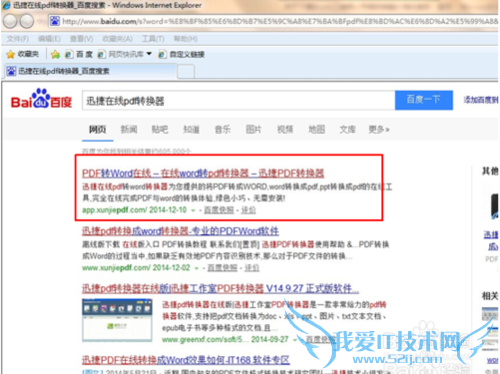Open the 迅捷pdf转换成word转换器 result title
The height and width of the screenshot is (374, 500).
180,231
